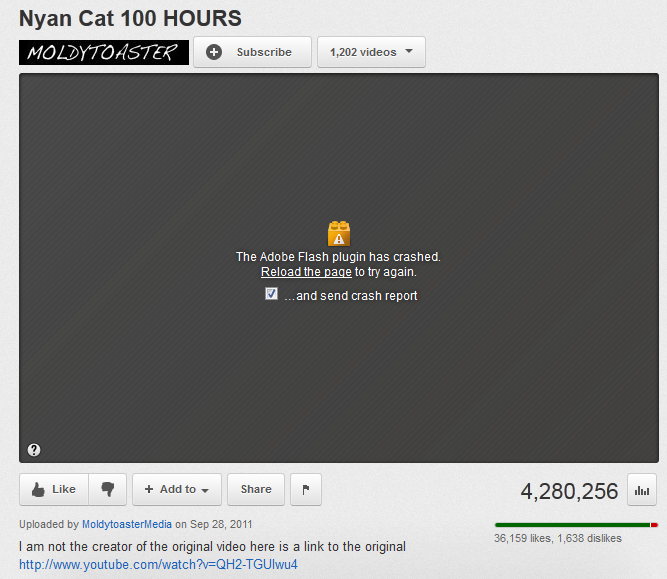The image size is (667, 579).
Task: Click the Reload the page link
Action: 306,272
